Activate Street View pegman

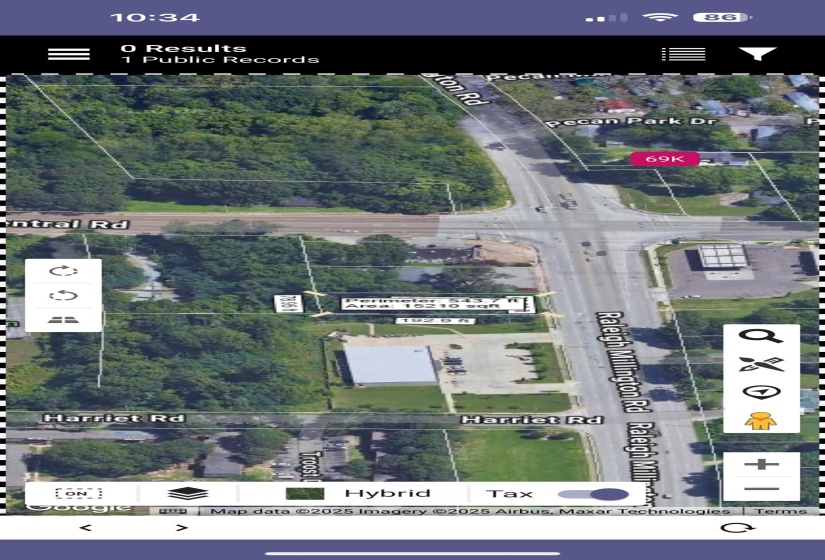coord(761,419)
